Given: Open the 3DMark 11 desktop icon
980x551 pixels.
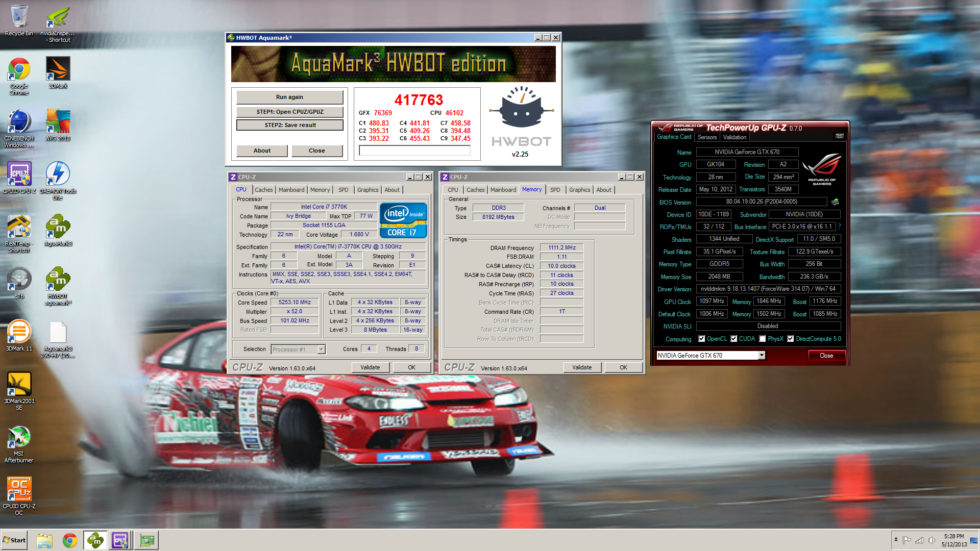Looking at the screenshot, I should [19, 336].
